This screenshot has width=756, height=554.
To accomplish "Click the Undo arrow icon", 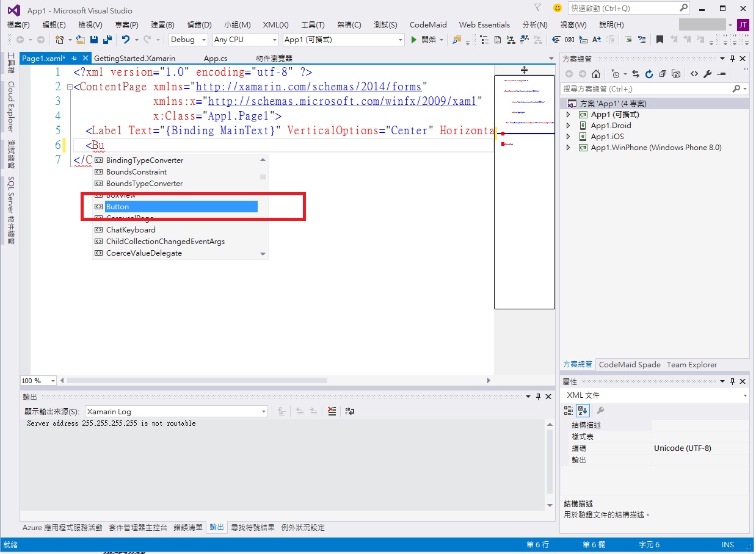I will coord(125,40).
